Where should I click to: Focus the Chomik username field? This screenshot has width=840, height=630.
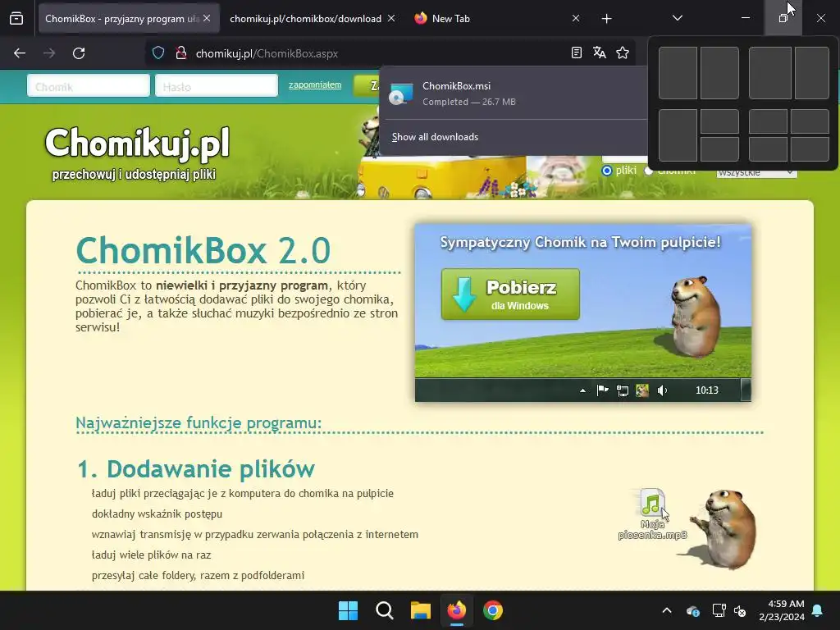point(89,85)
